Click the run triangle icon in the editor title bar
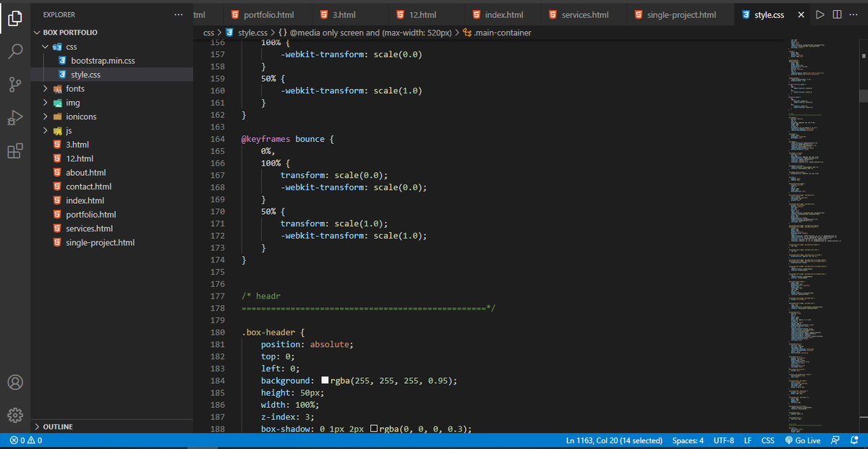This screenshot has height=449, width=868. point(820,14)
